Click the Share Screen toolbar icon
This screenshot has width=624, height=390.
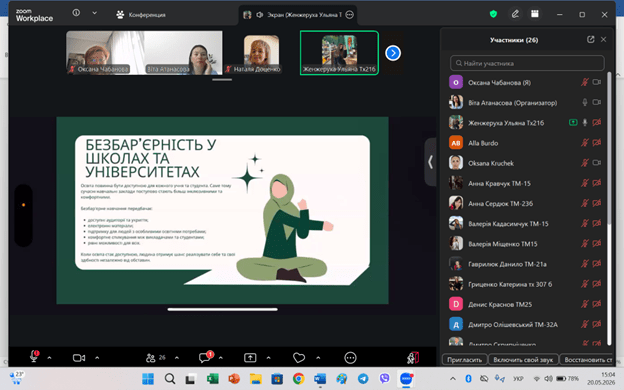coord(250,358)
